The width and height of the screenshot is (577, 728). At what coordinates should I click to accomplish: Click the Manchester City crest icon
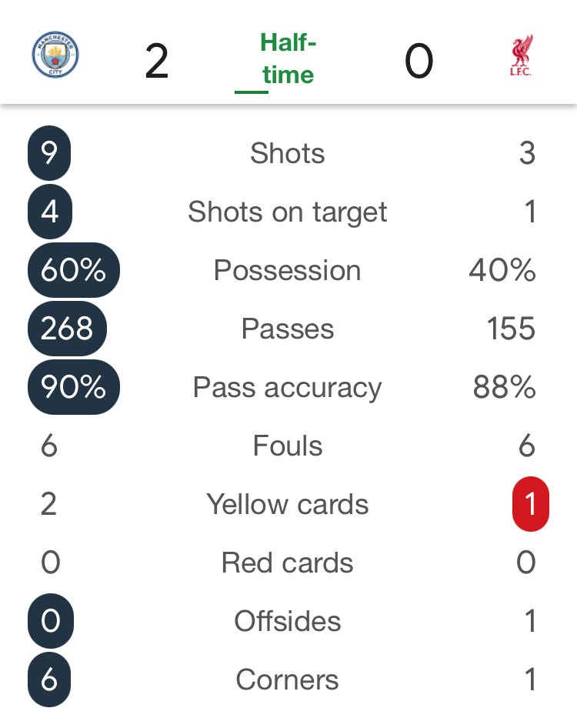(x=55, y=55)
